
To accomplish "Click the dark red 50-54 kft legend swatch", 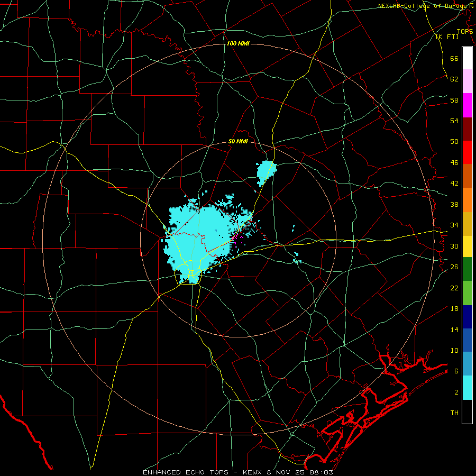I will (467, 129).
